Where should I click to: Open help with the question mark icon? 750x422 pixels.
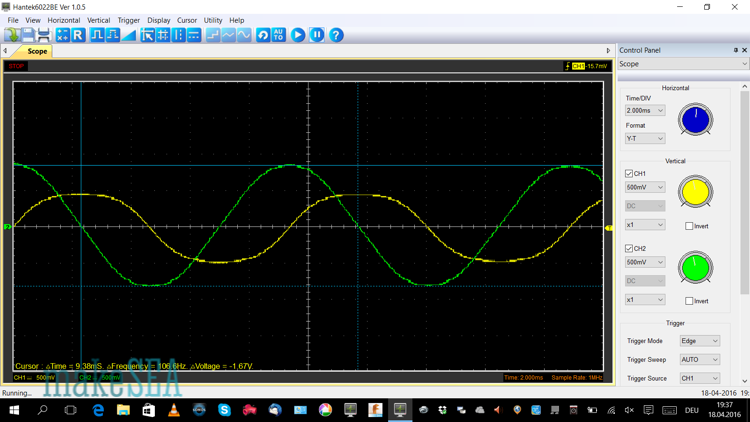(336, 35)
